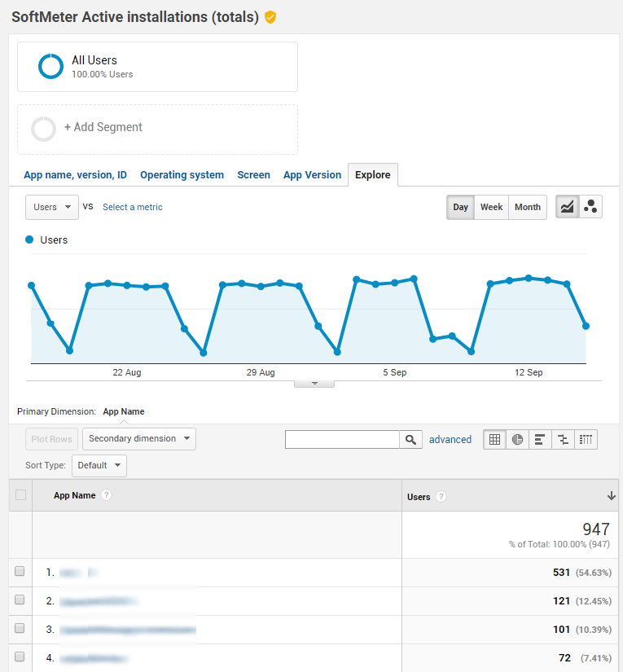Image resolution: width=623 pixels, height=672 pixels.
Task: Check the box for row 3 (101 users)
Action: point(20,628)
